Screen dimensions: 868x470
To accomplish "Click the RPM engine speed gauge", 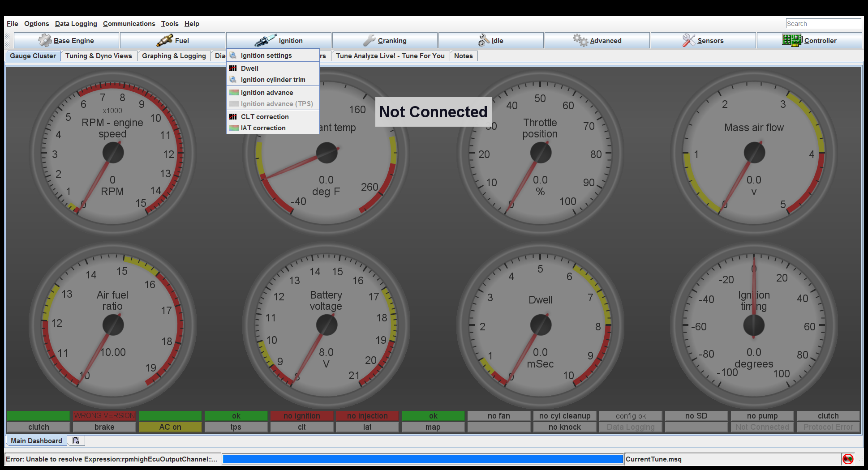I will click(113, 153).
